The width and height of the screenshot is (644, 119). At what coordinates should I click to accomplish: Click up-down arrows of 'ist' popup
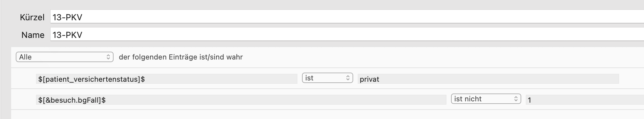[x=348, y=78]
